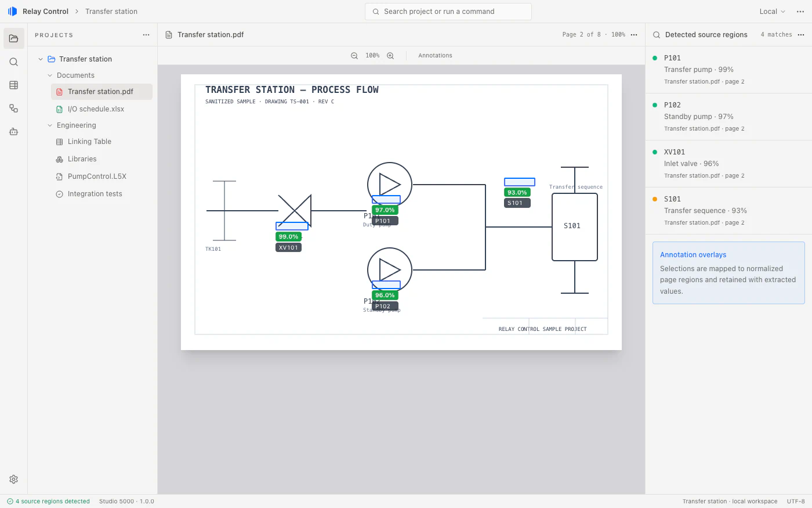The height and width of the screenshot is (508, 812).
Task: Click the '4 matches' count label
Action: [x=776, y=35]
